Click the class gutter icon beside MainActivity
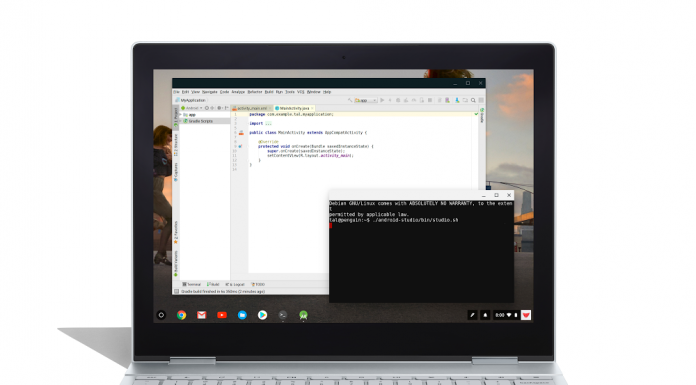This screenshot has height=385, width=696. point(241,132)
